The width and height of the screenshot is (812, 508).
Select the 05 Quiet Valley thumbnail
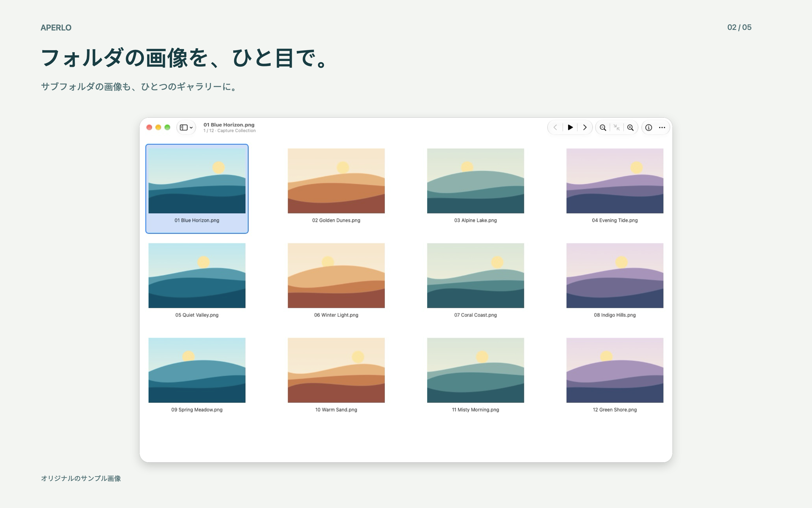coord(197,275)
